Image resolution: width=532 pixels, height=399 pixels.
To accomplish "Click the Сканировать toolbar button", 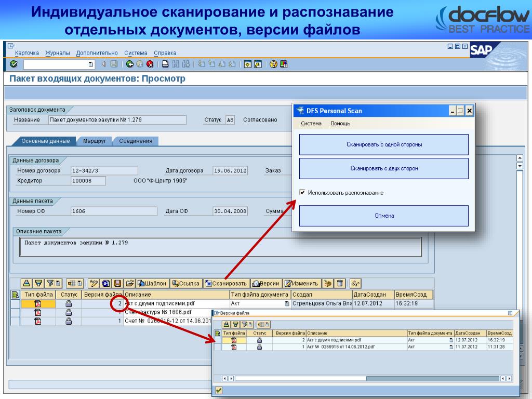I will click(x=226, y=283).
